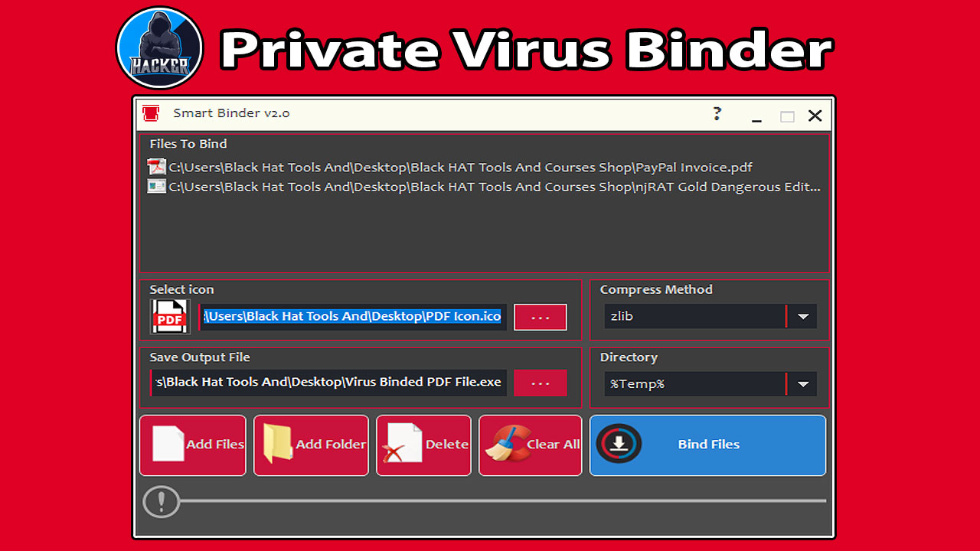980x551 pixels.
Task: Click the blue Bind Files button
Action: tap(708, 445)
